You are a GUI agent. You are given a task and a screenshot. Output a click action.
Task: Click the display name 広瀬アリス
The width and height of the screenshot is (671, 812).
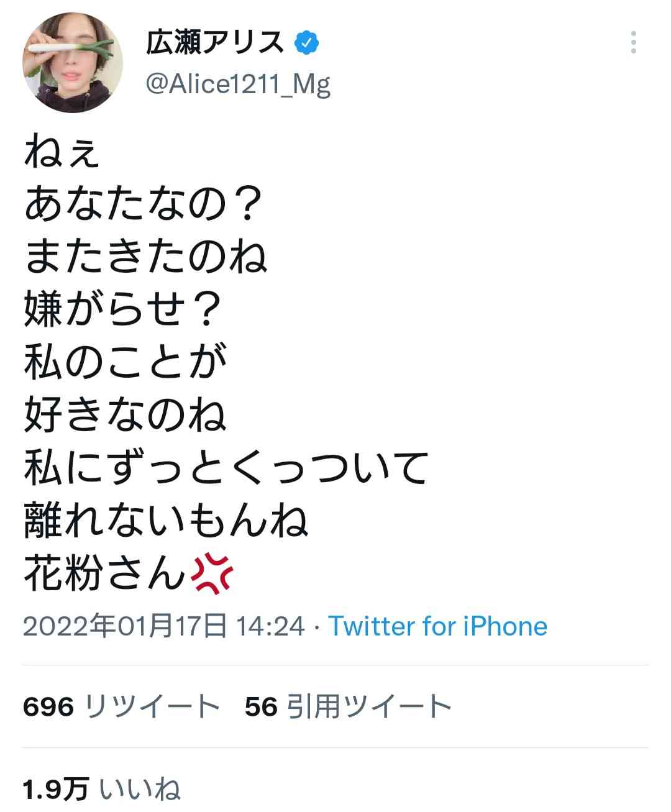[214, 43]
